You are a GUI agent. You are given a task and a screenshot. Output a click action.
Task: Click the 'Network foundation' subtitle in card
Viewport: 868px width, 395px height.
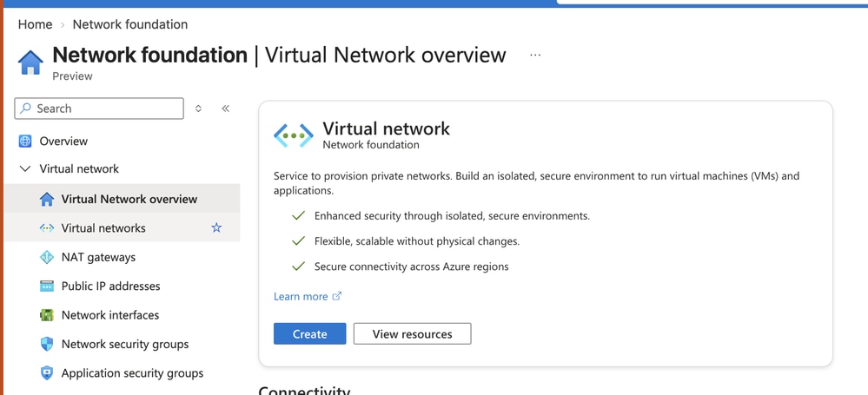(x=371, y=145)
